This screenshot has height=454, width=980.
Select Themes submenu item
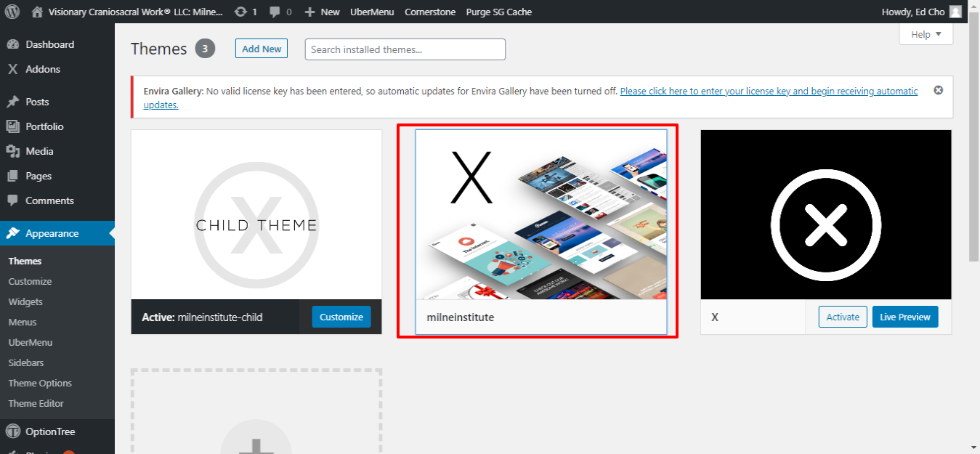(25, 261)
